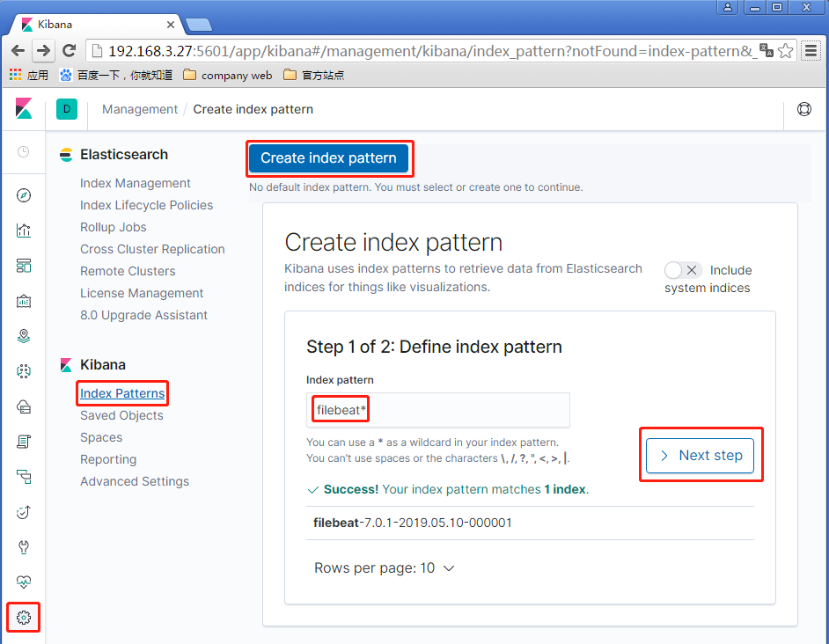Open the Discover compass icon in sidebar
Screen dimensions: 829x644
[x=23, y=195]
